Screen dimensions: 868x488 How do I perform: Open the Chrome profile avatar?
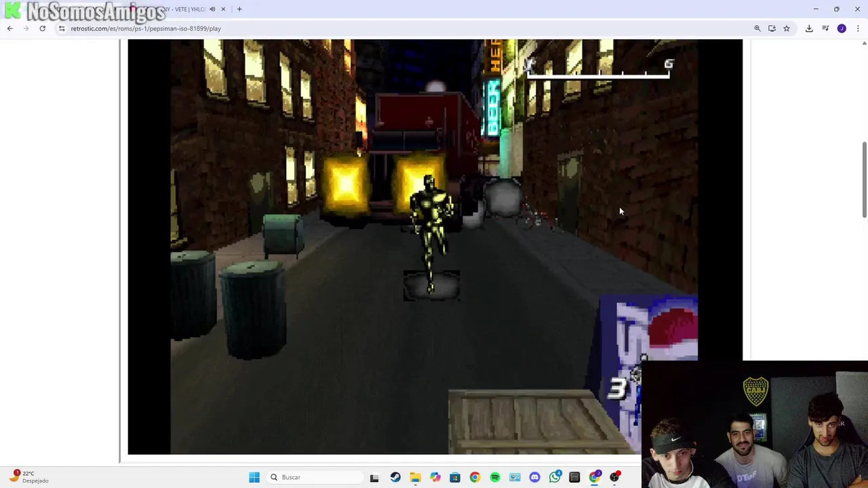(x=842, y=28)
